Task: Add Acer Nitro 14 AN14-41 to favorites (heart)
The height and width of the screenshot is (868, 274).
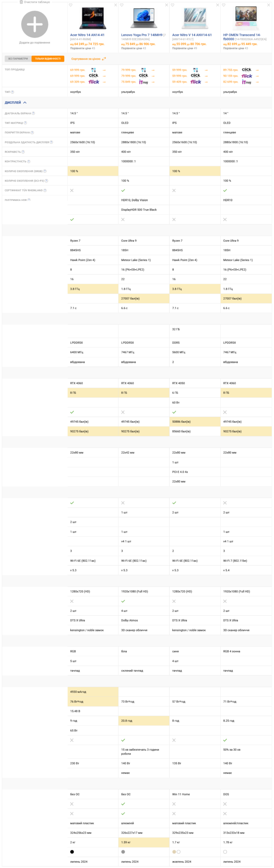Action: (71, 5)
